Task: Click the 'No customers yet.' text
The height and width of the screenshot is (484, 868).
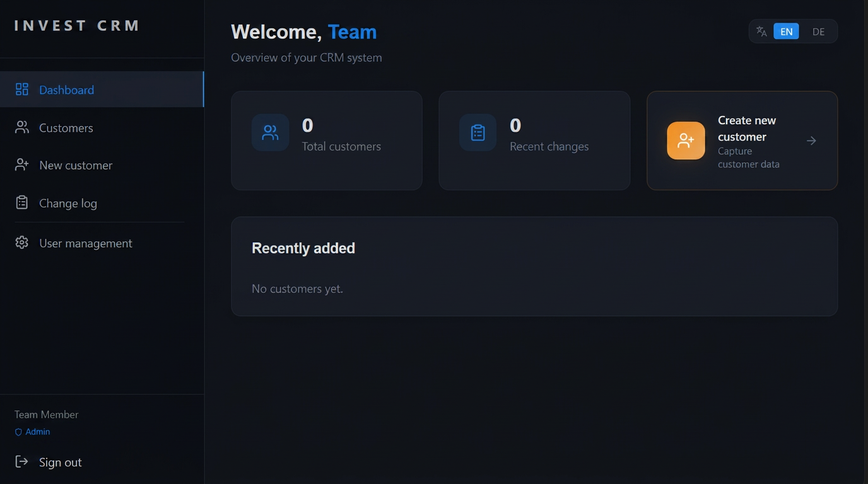Action: click(297, 289)
